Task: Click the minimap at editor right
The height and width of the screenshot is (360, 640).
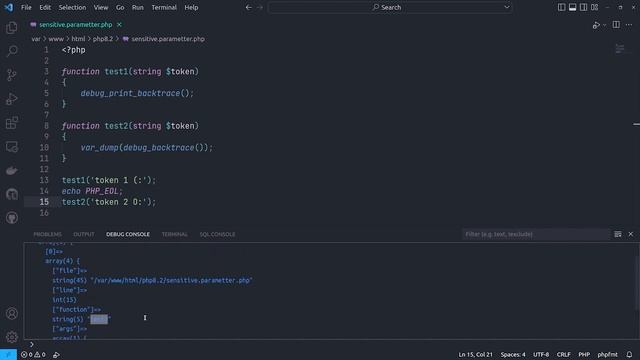Action: [620, 49]
